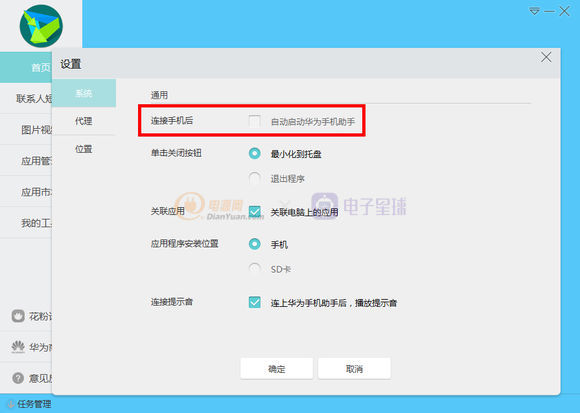This screenshot has height=413, width=580.
Task: Click the 单击关闭按钮 label
Action: [x=176, y=153]
